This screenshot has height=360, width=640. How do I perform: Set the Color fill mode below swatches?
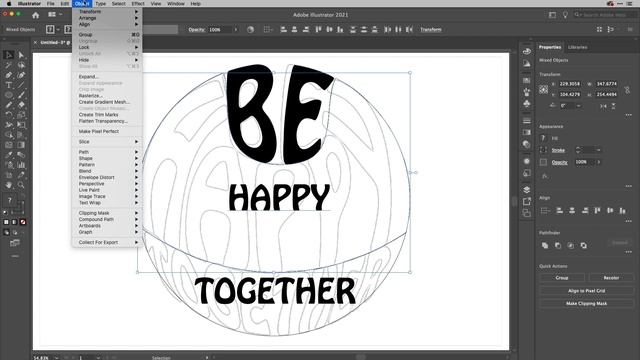click(x=6, y=222)
